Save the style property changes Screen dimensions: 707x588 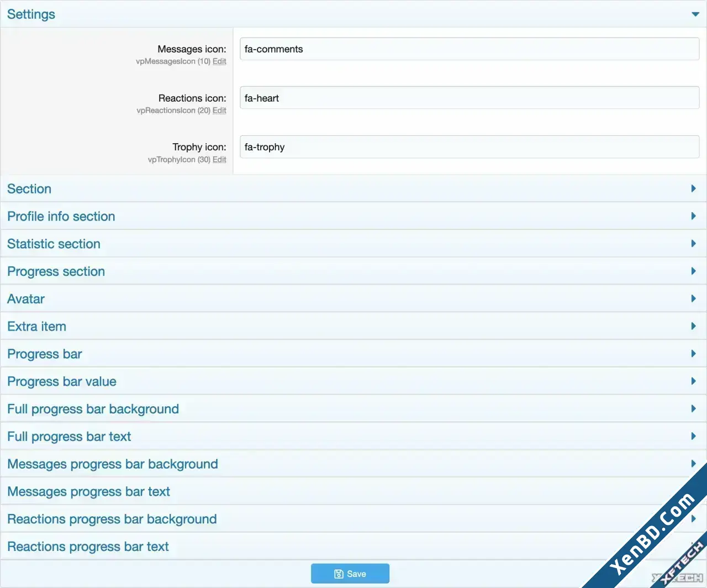click(x=350, y=574)
